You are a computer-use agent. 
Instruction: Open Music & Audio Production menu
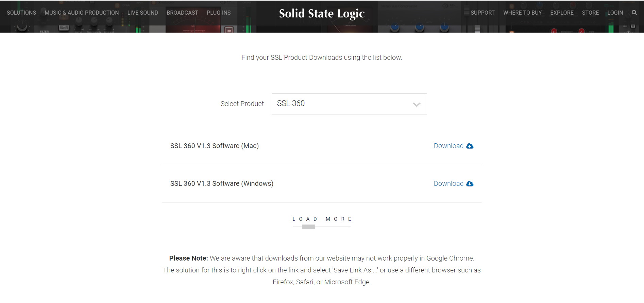tap(82, 13)
